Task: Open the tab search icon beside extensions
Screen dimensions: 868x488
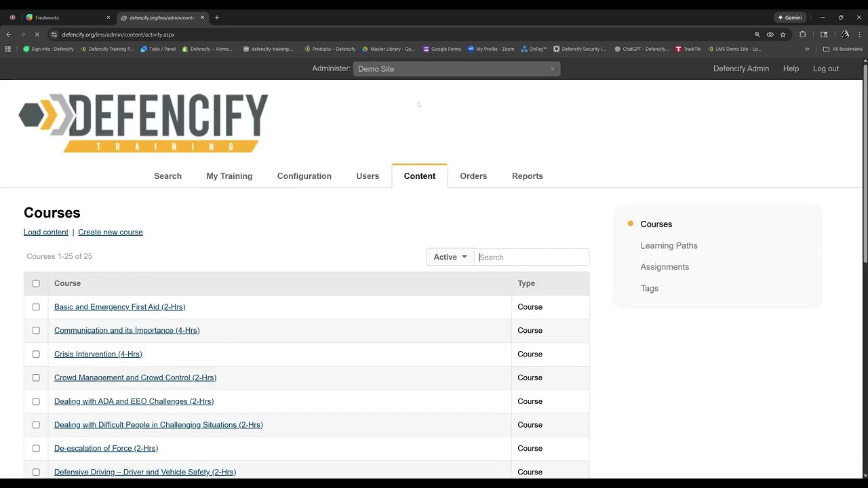Action: coord(824,35)
